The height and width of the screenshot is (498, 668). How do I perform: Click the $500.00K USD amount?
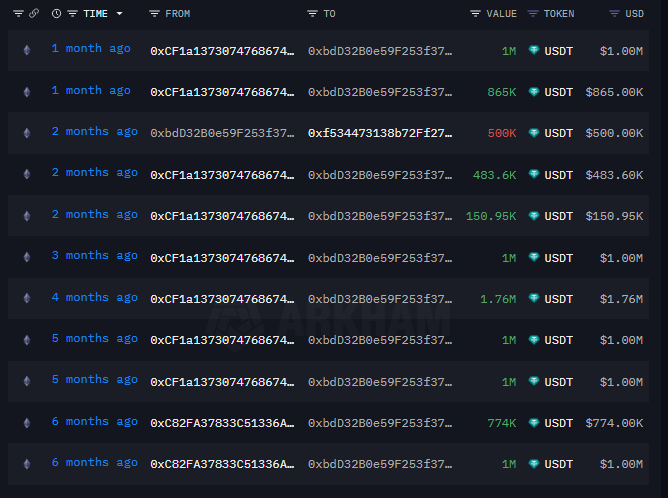click(614, 133)
